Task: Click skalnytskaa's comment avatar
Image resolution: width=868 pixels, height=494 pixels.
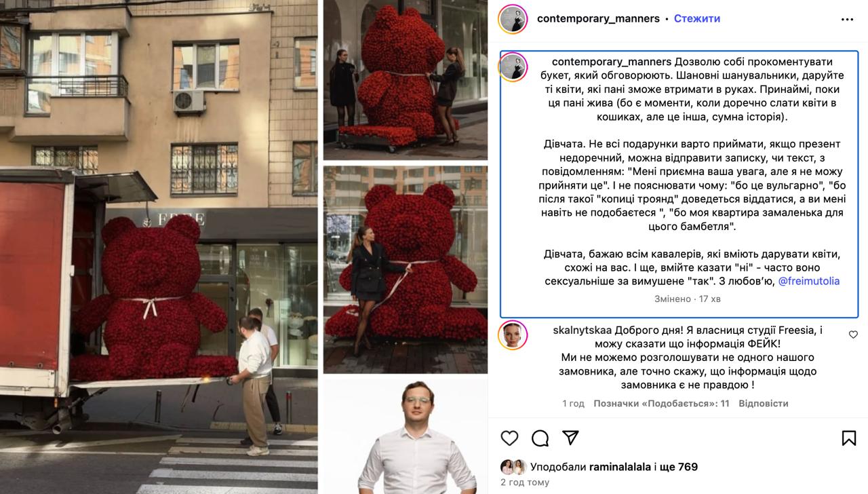Action: coord(513,335)
